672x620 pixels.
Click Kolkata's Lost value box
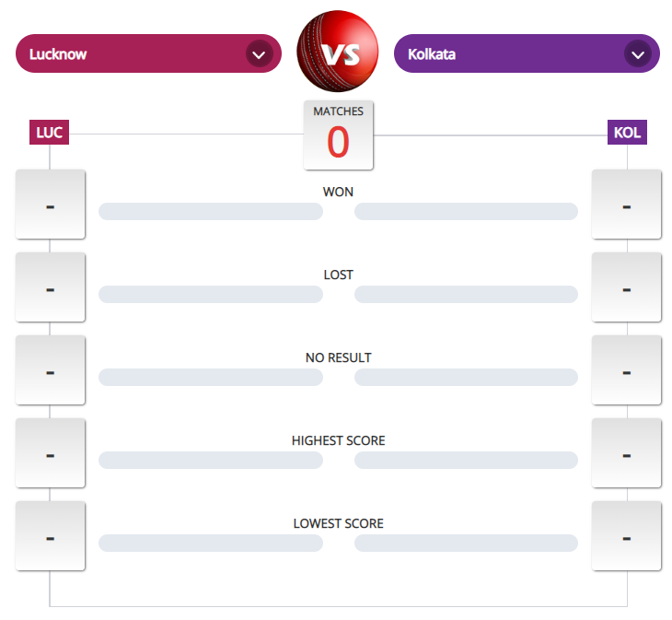[626, 287]
